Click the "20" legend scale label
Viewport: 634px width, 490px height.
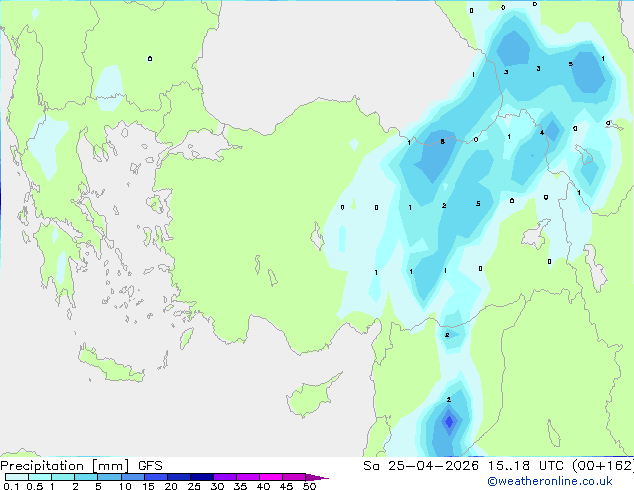point(171,486)
